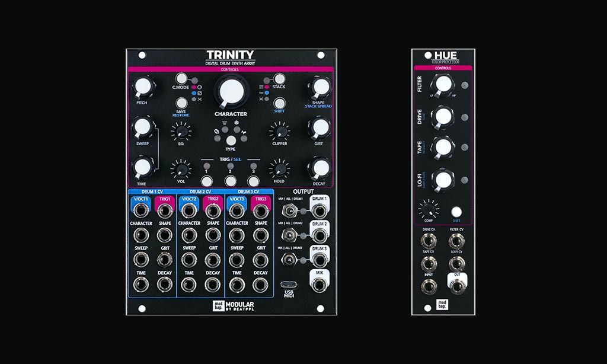Click the MIX output jack
The image size is (607, 364).
pos(320,285)
